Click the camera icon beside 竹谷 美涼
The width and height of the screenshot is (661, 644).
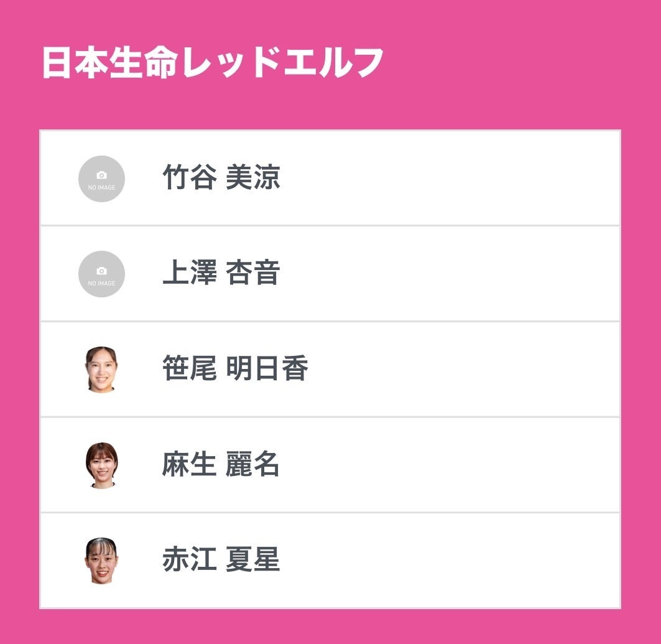102,175
